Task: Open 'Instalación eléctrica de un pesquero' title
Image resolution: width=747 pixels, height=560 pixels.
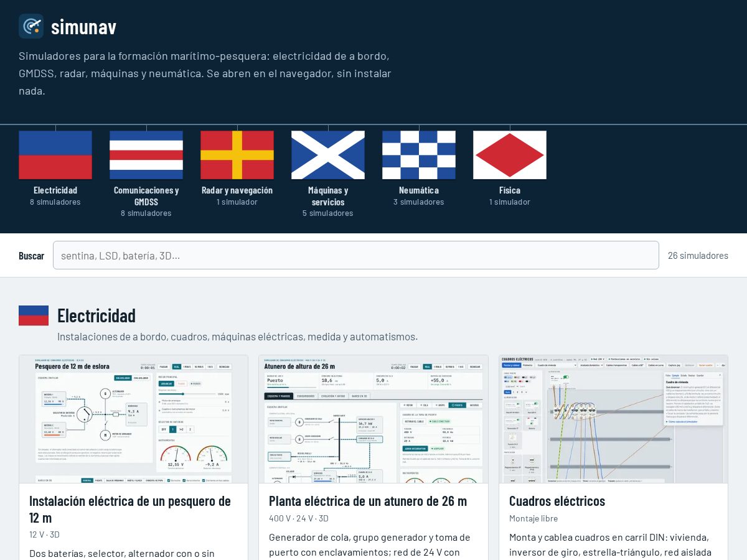Action: point(130,509)
